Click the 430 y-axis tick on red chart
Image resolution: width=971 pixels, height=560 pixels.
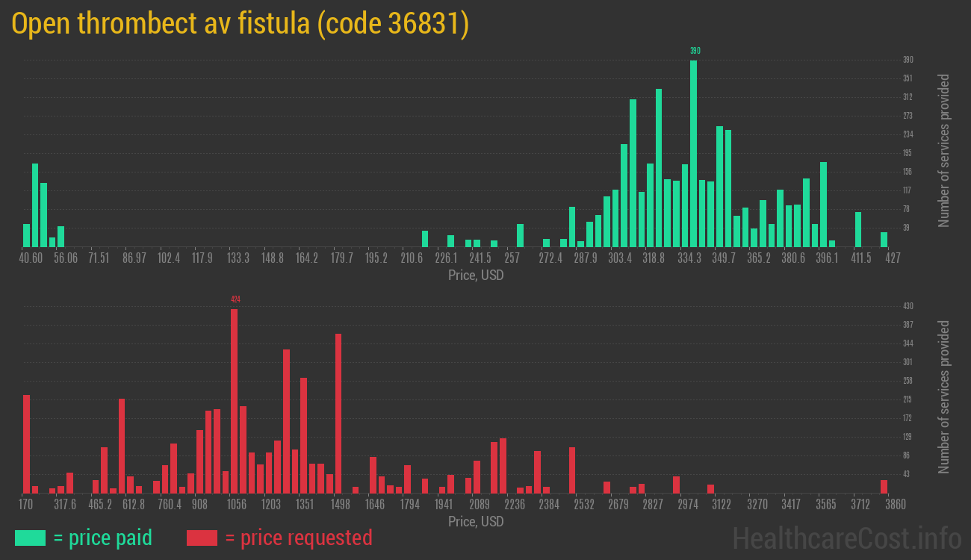click(908, 306)
